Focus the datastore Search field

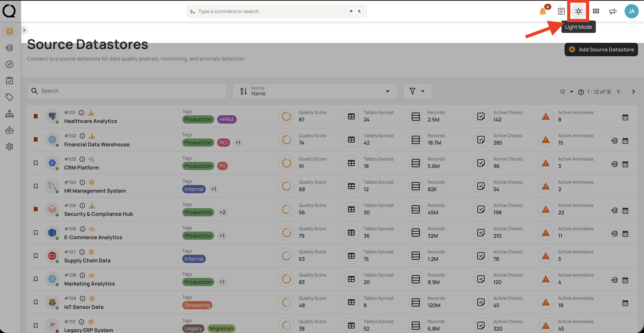126,91
